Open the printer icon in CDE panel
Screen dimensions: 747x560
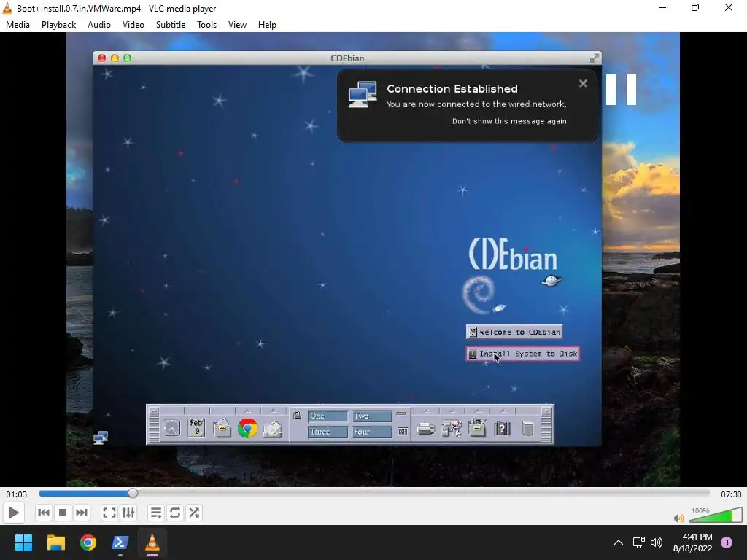426,429
